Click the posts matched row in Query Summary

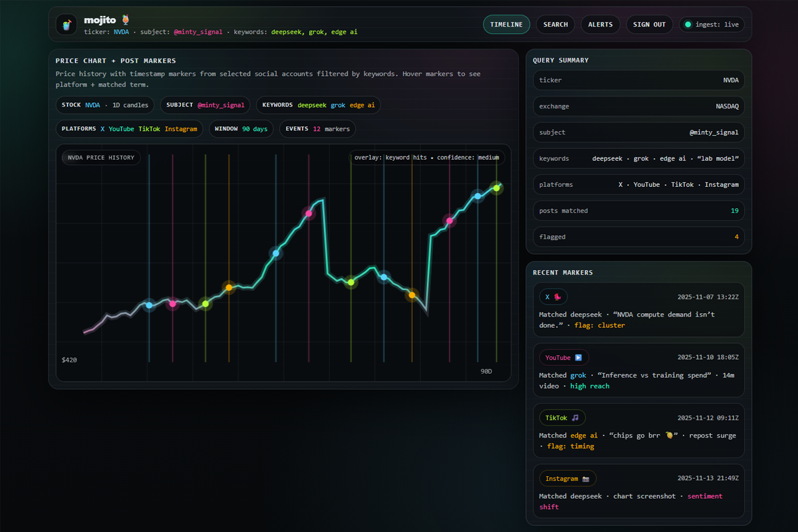pyautogui.click(x=638, y=211)
